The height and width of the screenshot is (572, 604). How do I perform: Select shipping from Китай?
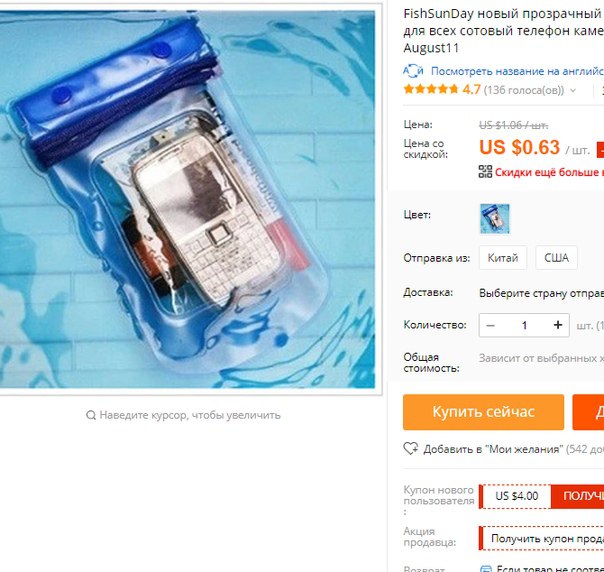[503, 258]
